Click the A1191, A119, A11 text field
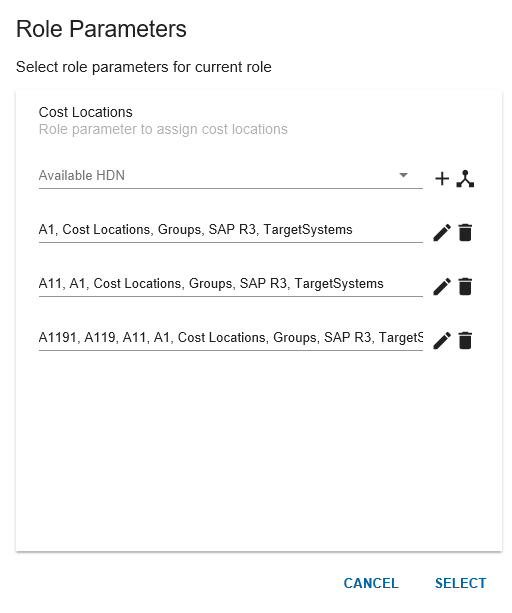 click(231, 338)
